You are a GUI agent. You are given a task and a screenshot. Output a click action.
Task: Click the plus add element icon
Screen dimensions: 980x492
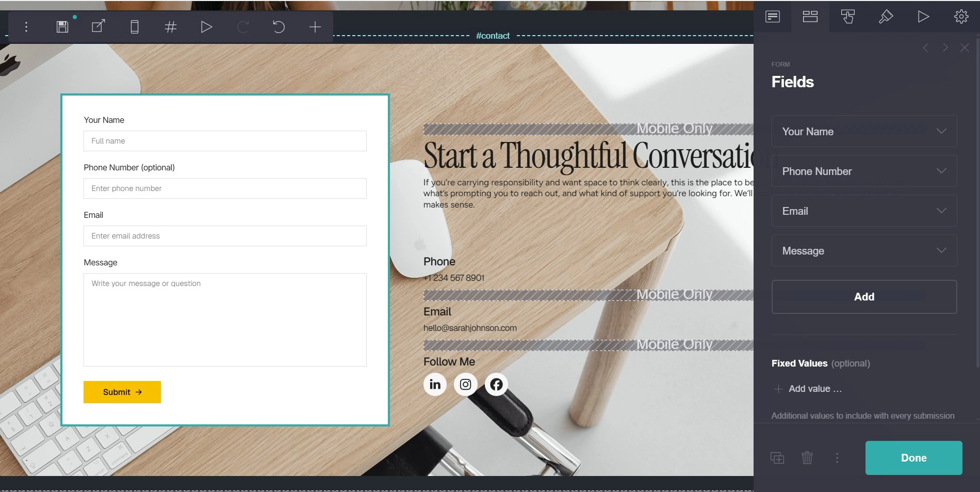click(x=315, y=27)
